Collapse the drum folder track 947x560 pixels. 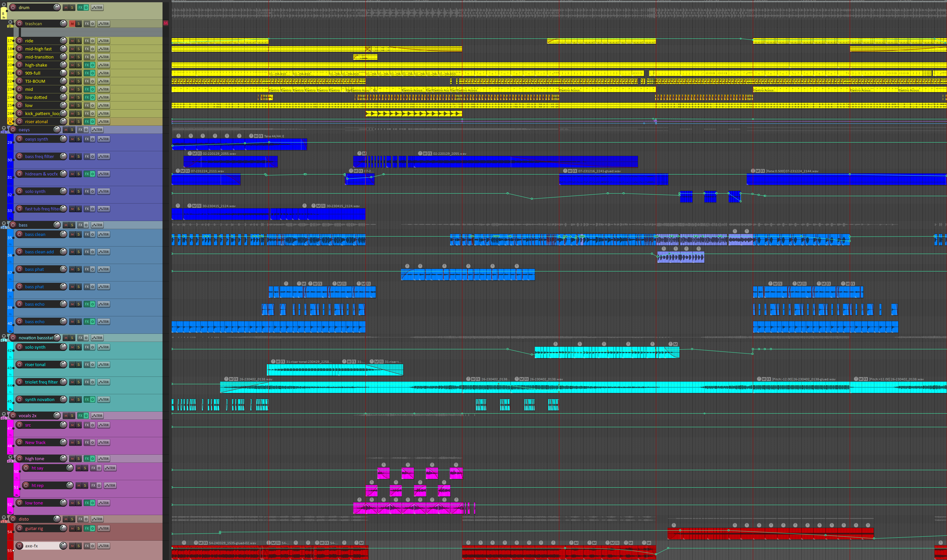click(x=4, y=5)
